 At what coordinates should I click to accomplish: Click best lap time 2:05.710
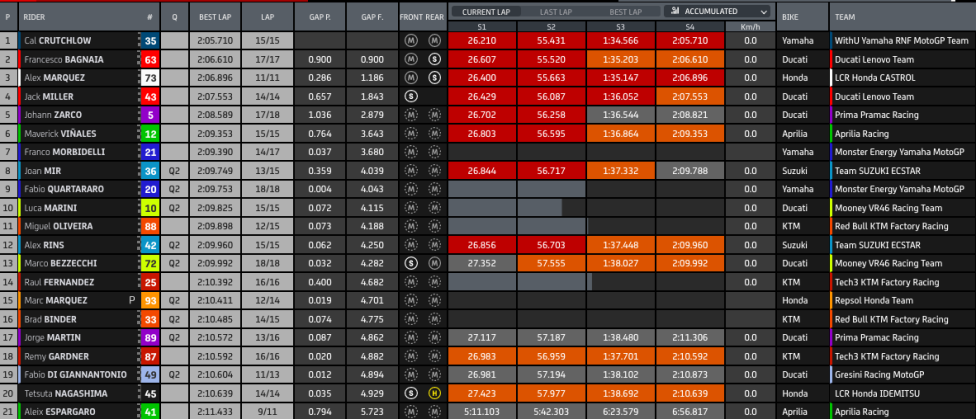215,40
